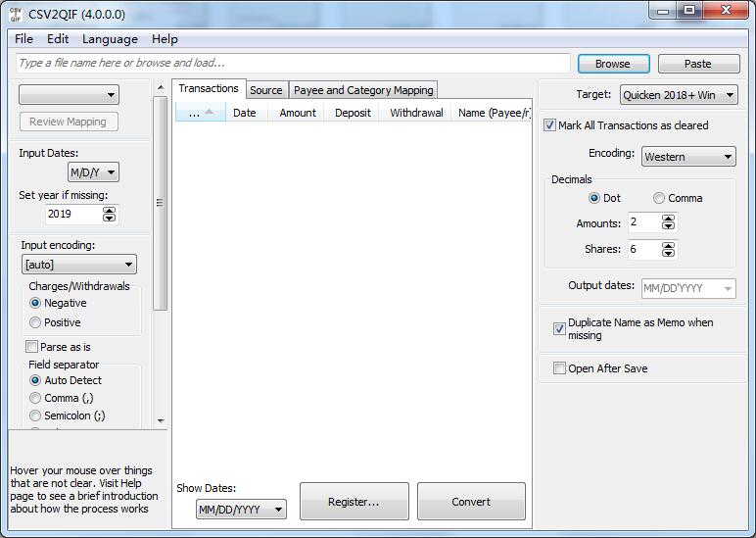Open the blank mapping dropdown above Review Mapping

tap(69, 95)
